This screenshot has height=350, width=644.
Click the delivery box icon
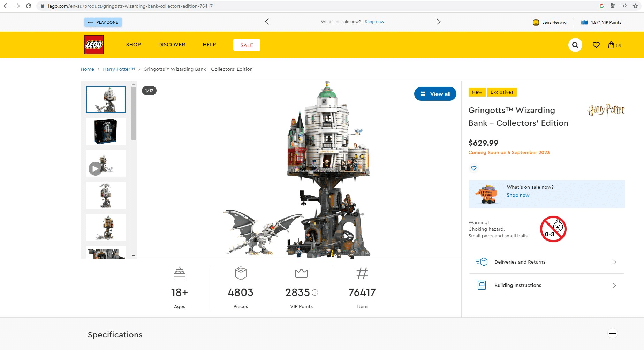point(482,262)
